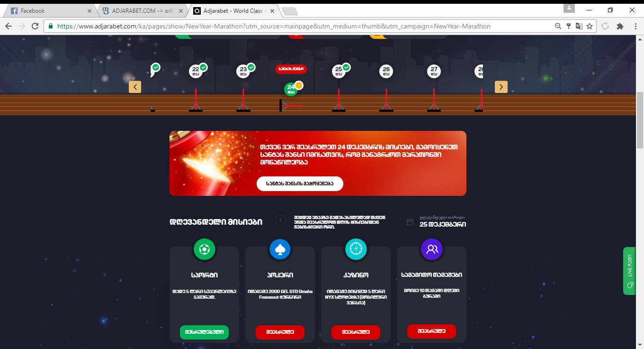Viewport: 644px width, 349px height.
Task: Click the green soccer ball sport icon
Action: coord(204,249)
